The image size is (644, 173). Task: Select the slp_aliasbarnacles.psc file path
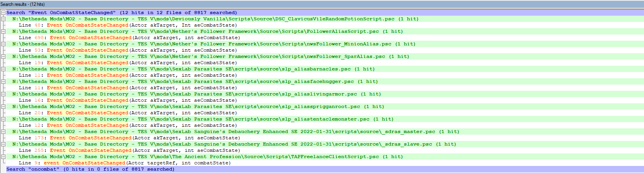coord(193,69)
